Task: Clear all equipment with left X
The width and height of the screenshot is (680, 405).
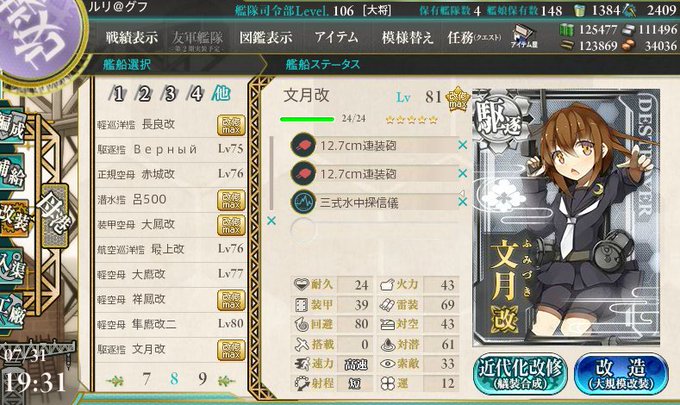Action: tap(271, 221)
